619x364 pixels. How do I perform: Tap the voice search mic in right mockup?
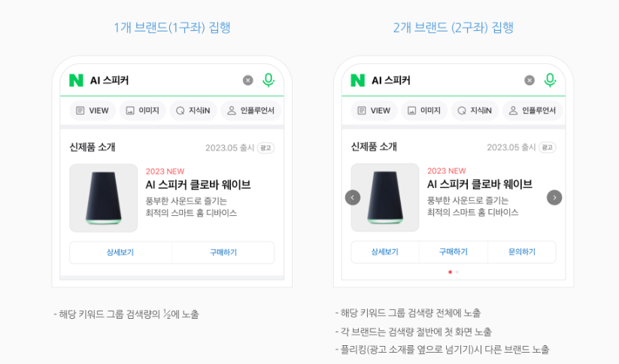pyautogui.click(x=550, y=80)
